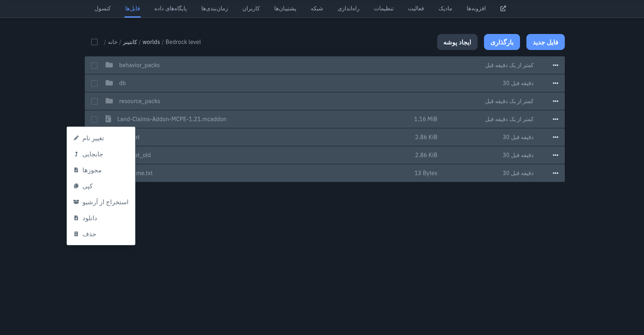Open the resource_packs folder name
Viewport: 644px width, 335px height.
pyautogui.click(x=140, y=101)
